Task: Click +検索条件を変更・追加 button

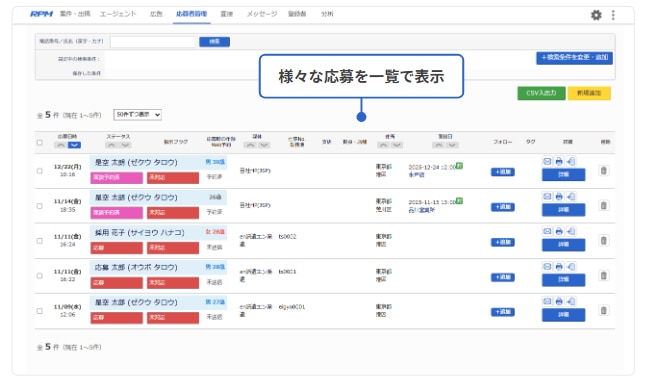Action: tap(574, 58)
